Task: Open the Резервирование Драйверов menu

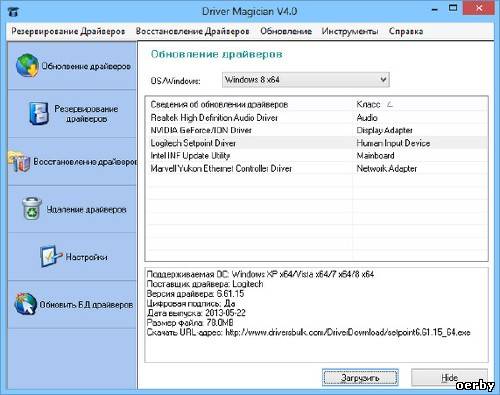Action: pyautogui.click(x=68, y=31)
